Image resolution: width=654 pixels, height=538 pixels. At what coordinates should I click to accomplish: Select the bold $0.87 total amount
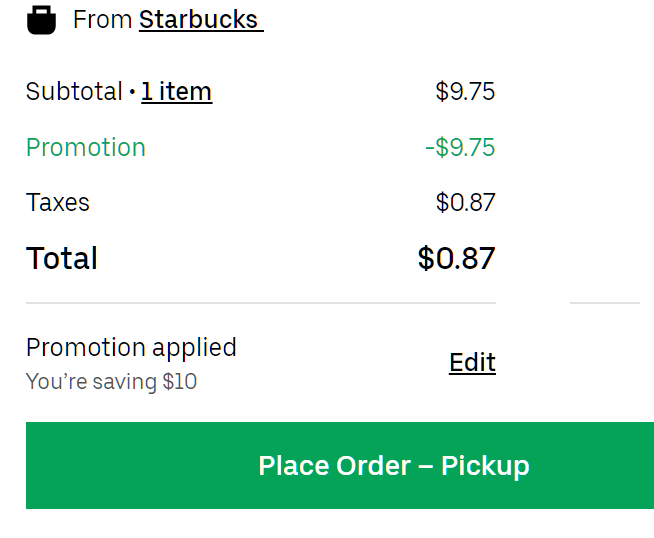457,258
